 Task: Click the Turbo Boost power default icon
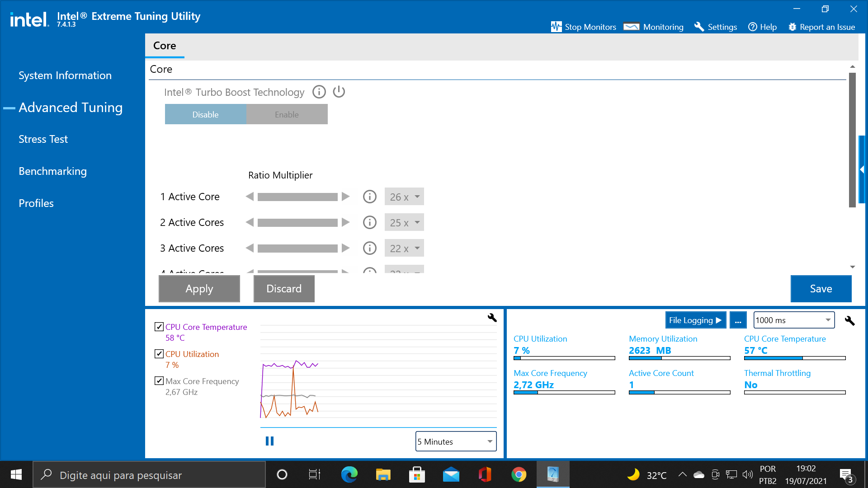tap(339, 92)
